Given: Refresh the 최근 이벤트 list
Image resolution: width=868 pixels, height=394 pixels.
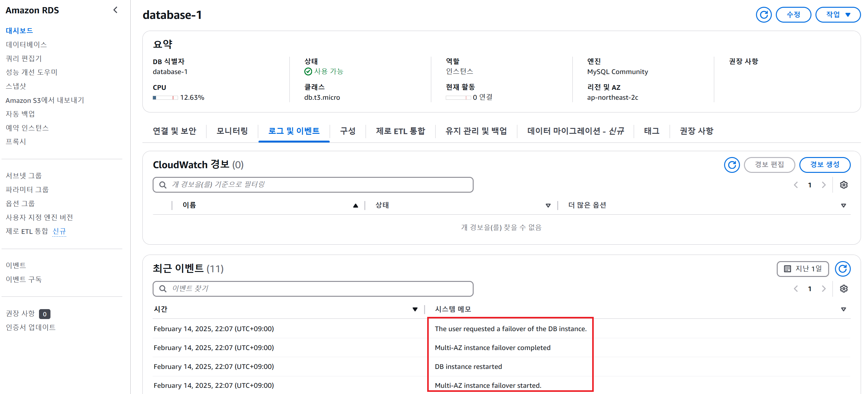Looking at the screenshot, I should 842,269.
